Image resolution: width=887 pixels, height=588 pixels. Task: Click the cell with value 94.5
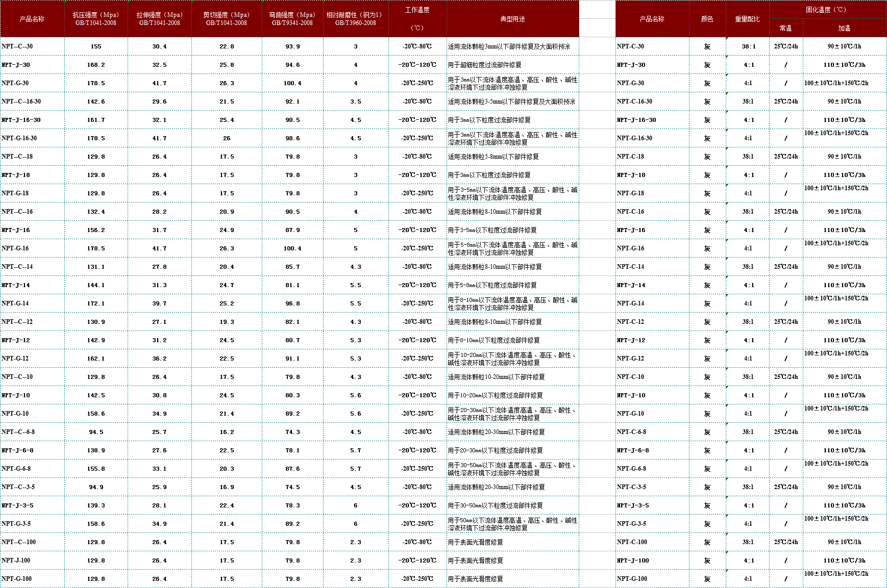[x=96, y=432]
